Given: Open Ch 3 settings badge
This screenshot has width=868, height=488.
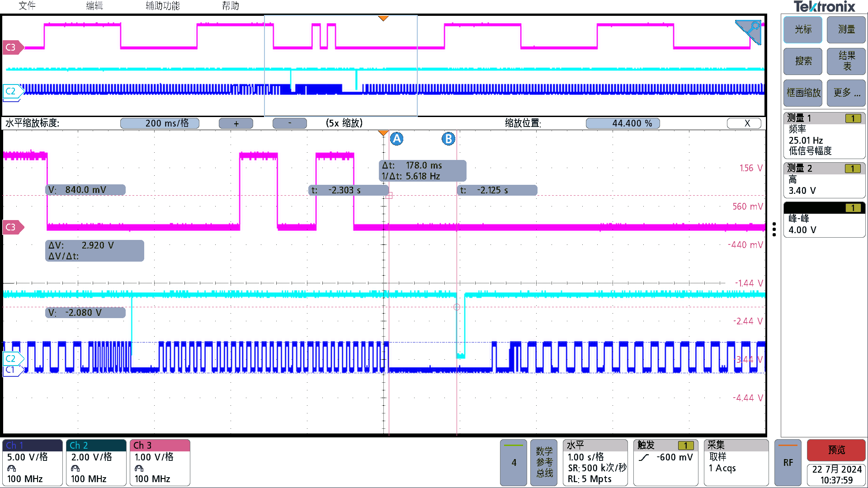Looking at the screenshot, I should point(160,463).
